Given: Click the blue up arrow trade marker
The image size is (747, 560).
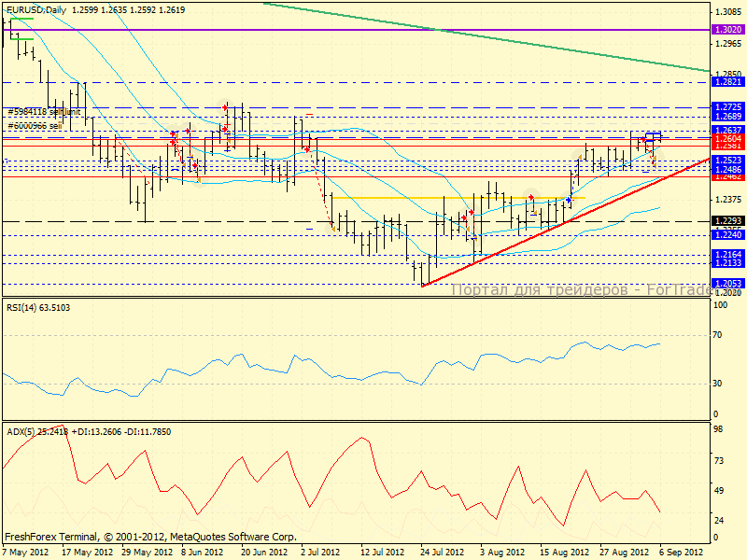Looking at the screenshot, I should click(568, 201).
